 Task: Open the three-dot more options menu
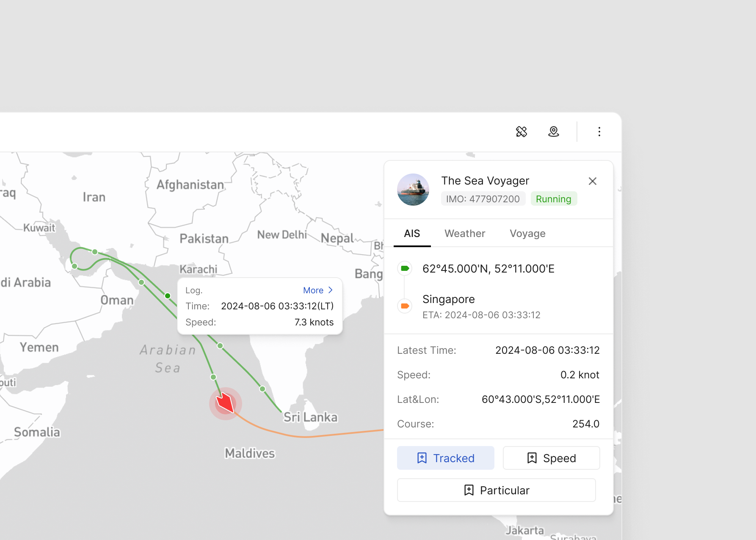(x=599, y=132)
